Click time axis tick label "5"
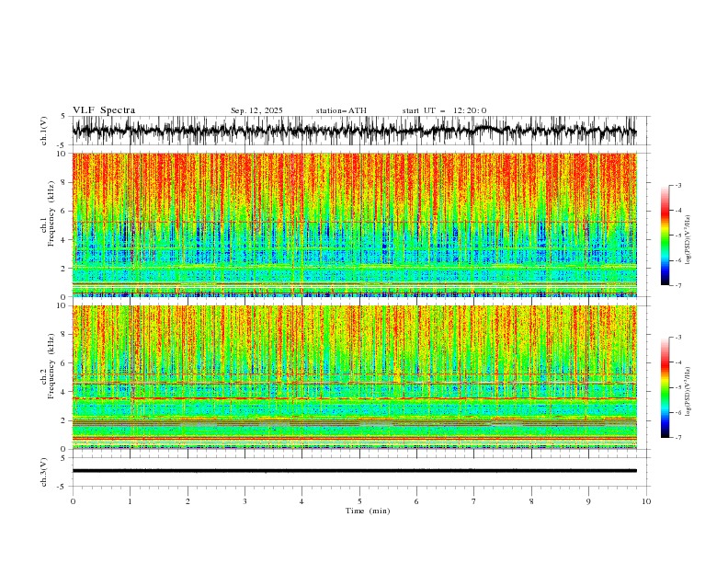 click(x=359, y=501)
